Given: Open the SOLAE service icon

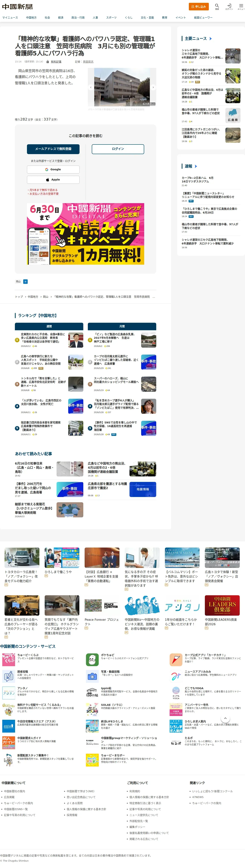Looking at the screenshot, I should 92,709.
